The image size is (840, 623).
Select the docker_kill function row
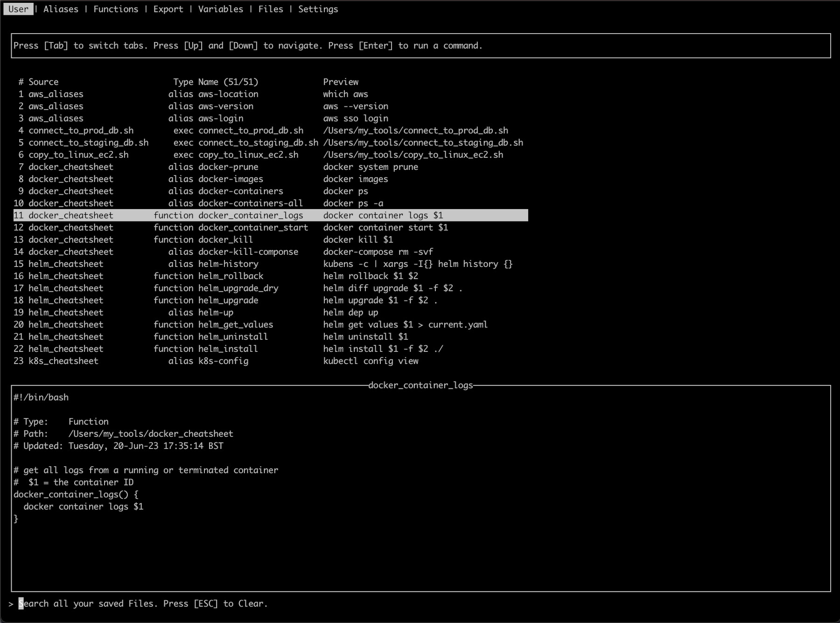[x=225, y=240]
